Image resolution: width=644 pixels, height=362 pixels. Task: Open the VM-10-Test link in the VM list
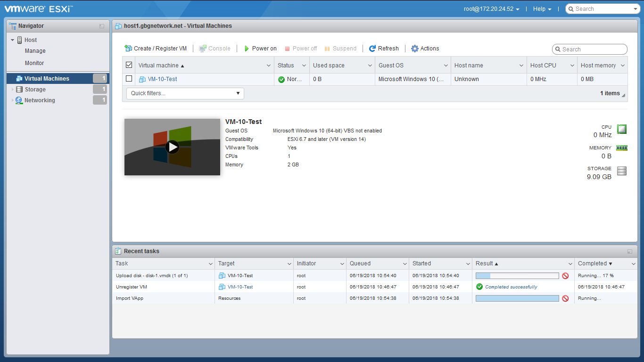tap(162, 79)
